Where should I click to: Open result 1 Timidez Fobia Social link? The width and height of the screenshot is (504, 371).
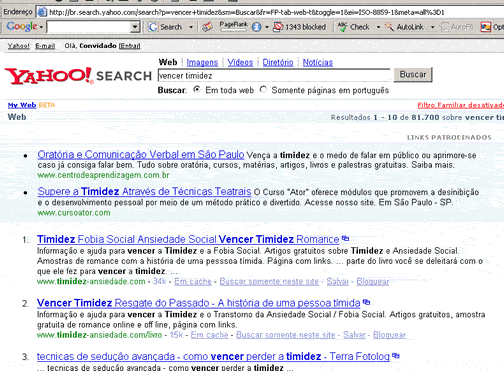pyautogui.click(x=188, y=239)
